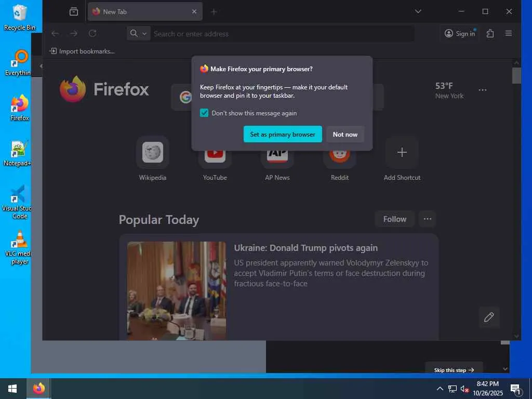
Task: Select the New Tab tab
Action: (x=145, y=11)
